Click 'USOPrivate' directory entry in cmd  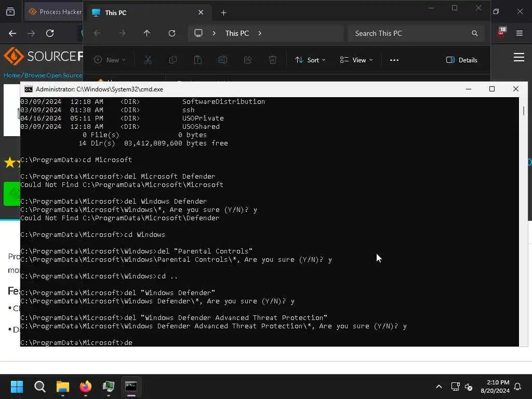click(x=203, y=118)
